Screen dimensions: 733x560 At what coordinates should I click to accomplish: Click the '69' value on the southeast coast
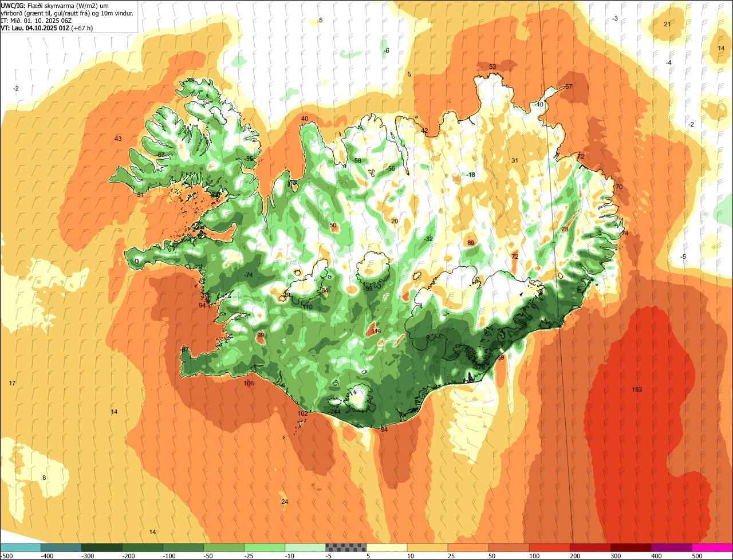(501, 358)
